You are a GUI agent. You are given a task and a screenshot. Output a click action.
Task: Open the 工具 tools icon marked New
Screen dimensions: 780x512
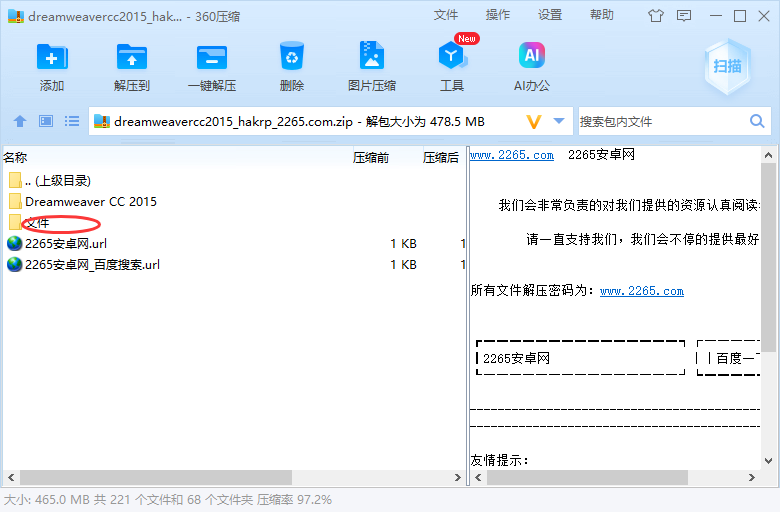(x=452, y=55)
